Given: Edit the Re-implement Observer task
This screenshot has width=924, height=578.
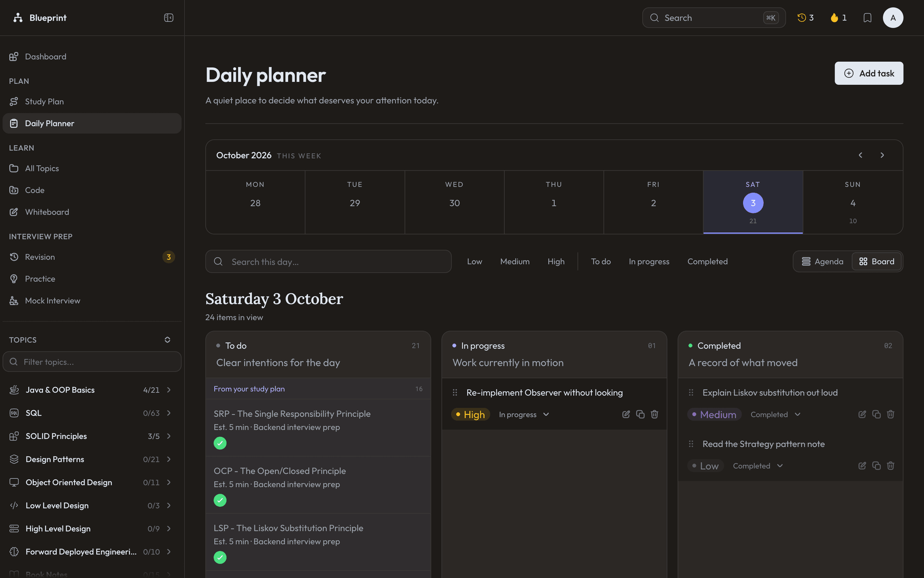Looking at the screenshot, I should point(626,414).
